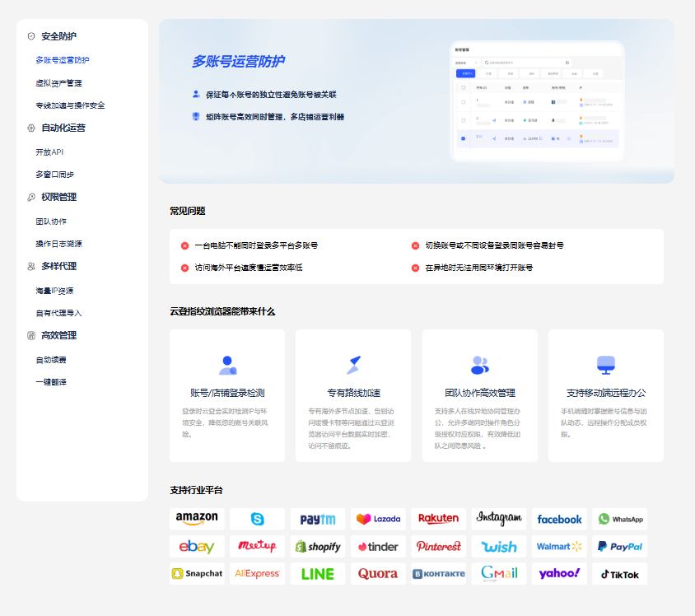The width and height of the screenshot is (695, 616).
Task: Click the key icon beside 权限管理
Action: pos(31,197)
